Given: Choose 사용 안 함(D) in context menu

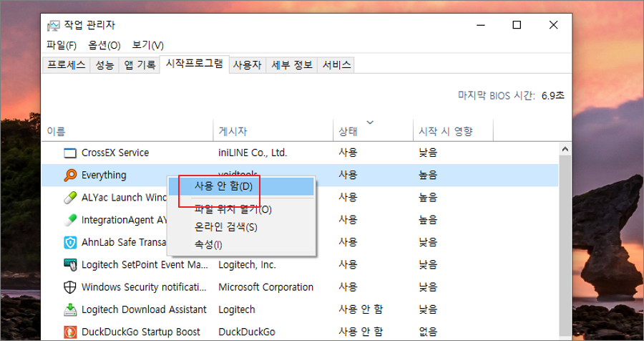Looking at the screenshot, I should tap(241, 187).
